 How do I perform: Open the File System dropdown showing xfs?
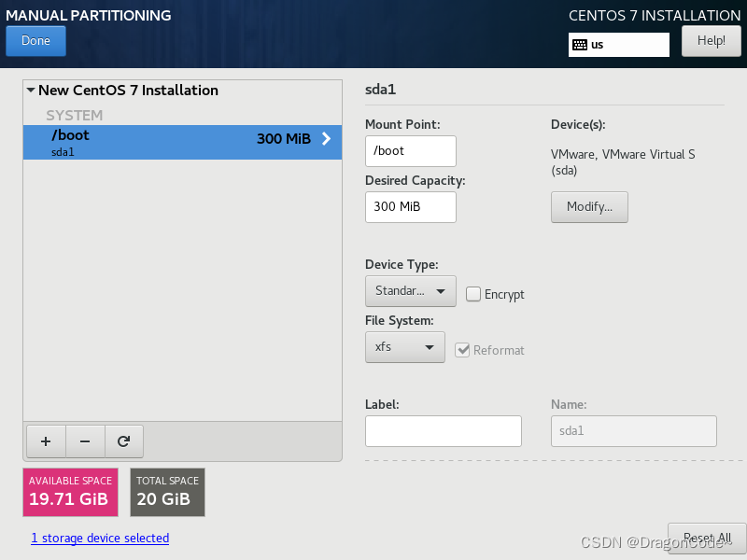404,346
